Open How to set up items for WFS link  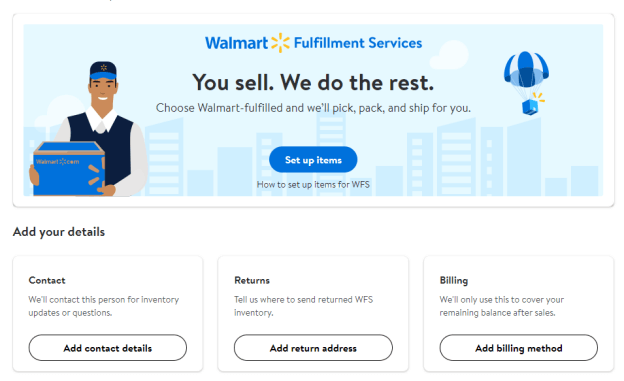(313, 184)
